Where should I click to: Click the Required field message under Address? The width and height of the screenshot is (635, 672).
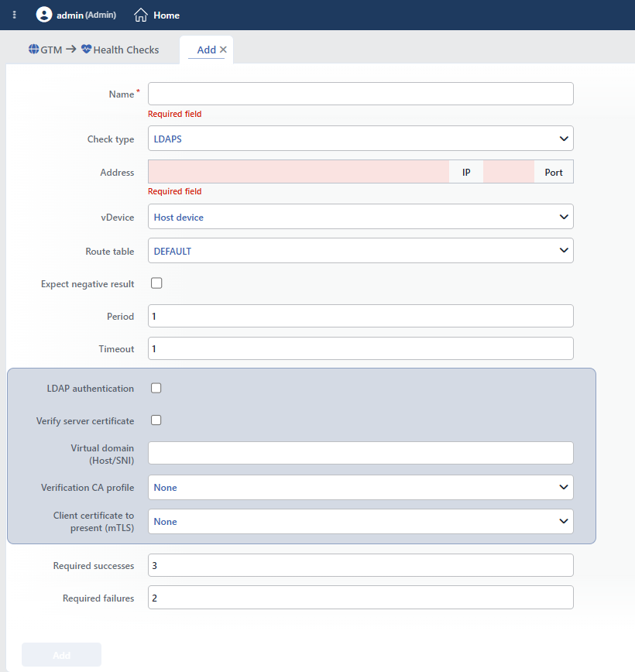pos(174,191)
